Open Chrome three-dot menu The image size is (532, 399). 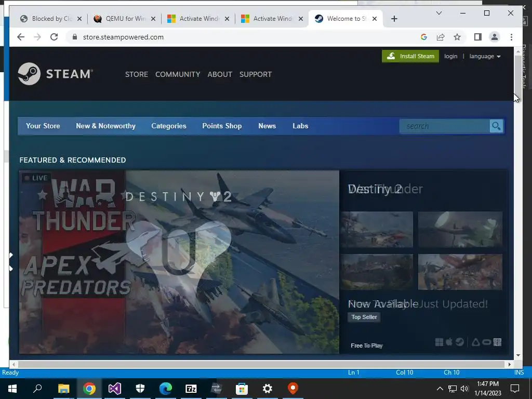[511, 37]
